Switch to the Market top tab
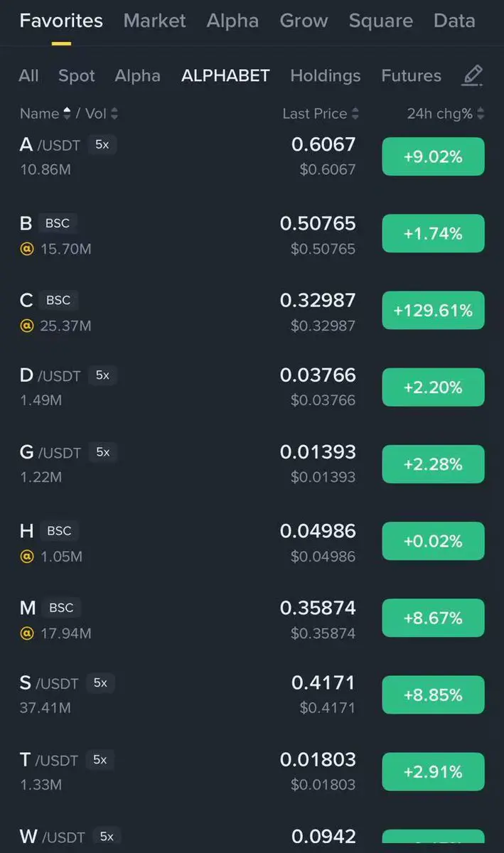This screenshot has height=853, width=504. 154,21
